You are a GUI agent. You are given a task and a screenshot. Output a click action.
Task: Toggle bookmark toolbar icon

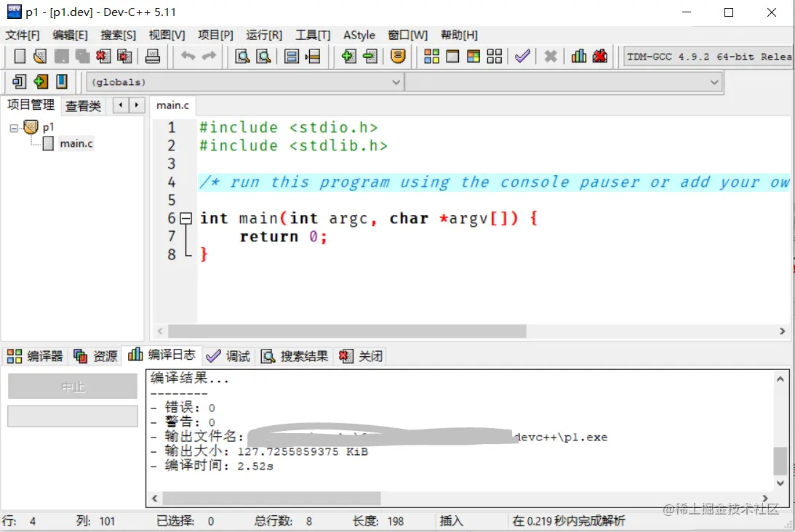click(41, 81)
